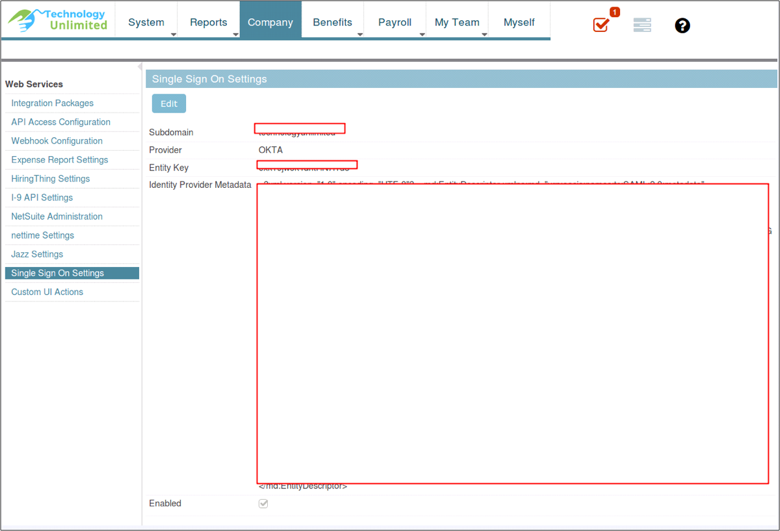This screenshot has width=780, height=531.
Task: Open the help question mark icon
Action: (x=682, y=26)
